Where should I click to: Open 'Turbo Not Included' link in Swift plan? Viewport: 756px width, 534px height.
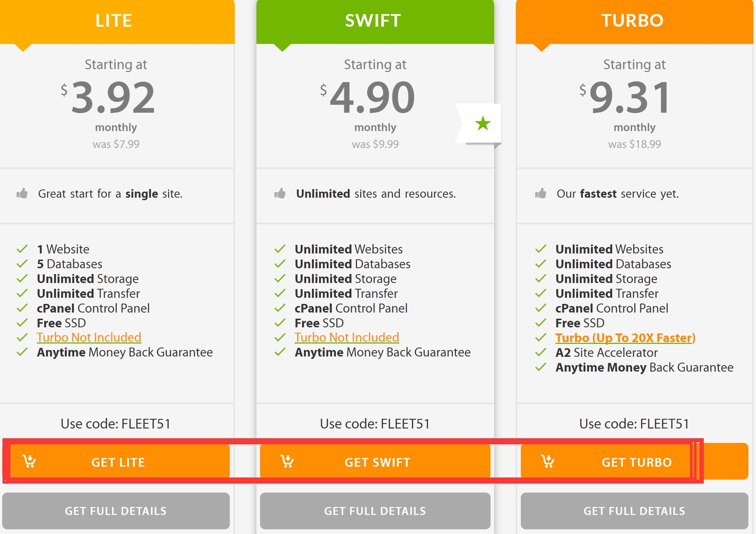[347, 337]
